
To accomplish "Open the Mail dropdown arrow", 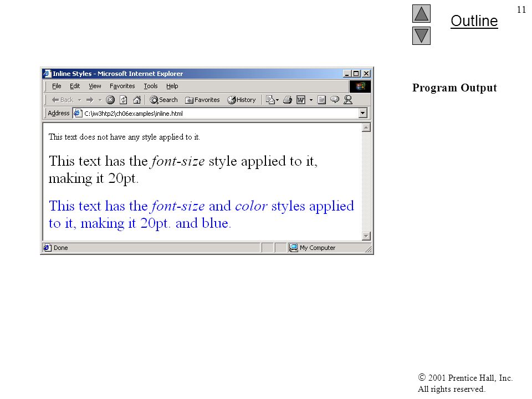I will click(278, 100).
